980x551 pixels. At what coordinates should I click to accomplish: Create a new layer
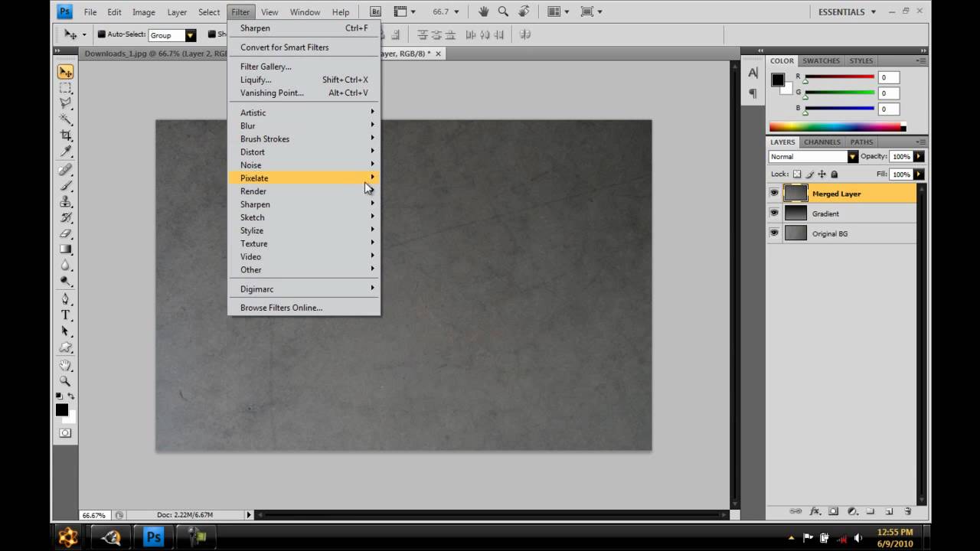889,511
